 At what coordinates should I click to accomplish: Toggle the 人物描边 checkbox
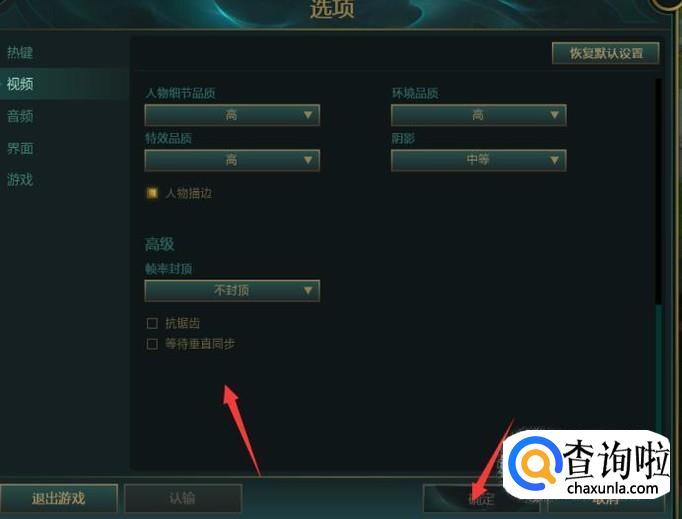[x=152, y=193]
